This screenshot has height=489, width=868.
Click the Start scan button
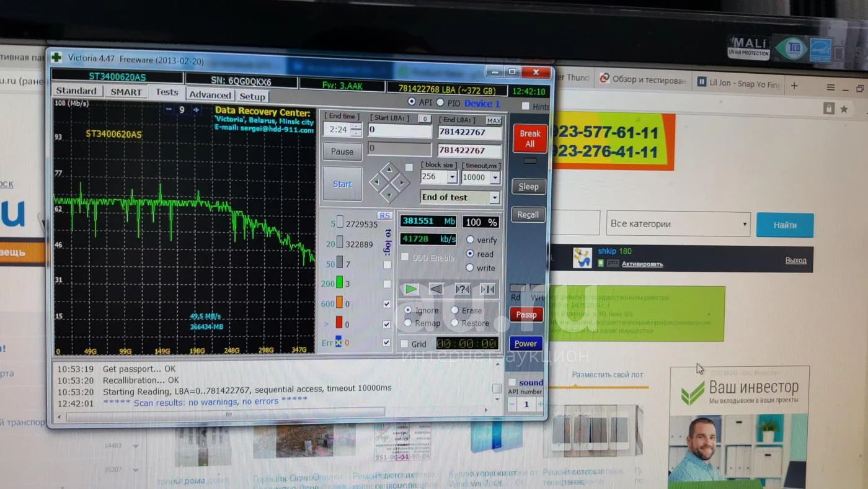point(342,184)
